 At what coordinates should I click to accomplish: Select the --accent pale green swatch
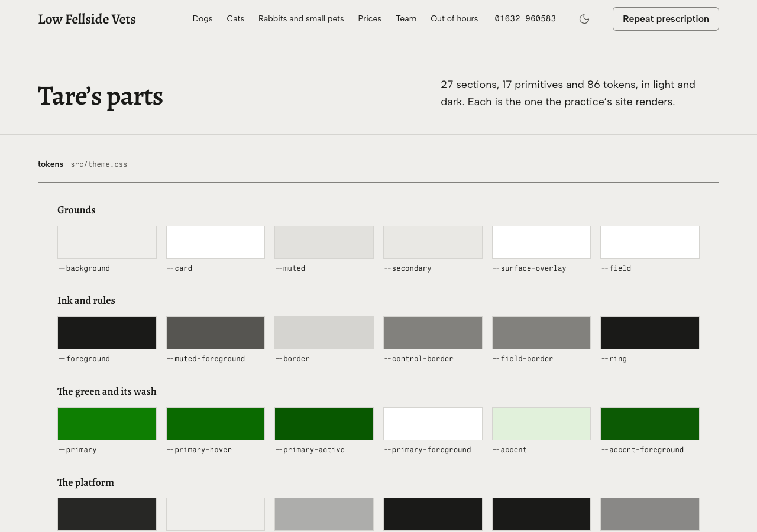coord(541,424)
